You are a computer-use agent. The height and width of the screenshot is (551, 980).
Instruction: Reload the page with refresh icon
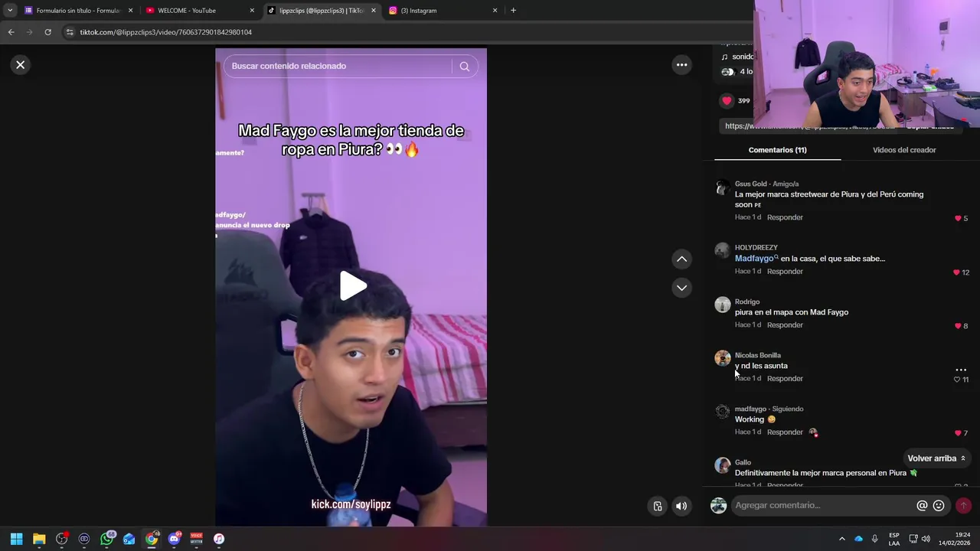point(47,32)
